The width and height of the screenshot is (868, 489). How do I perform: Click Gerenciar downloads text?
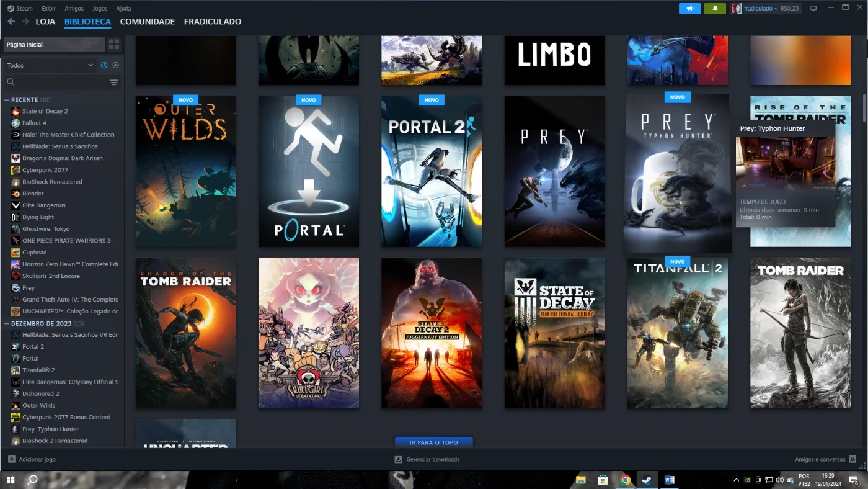point(433,459)
